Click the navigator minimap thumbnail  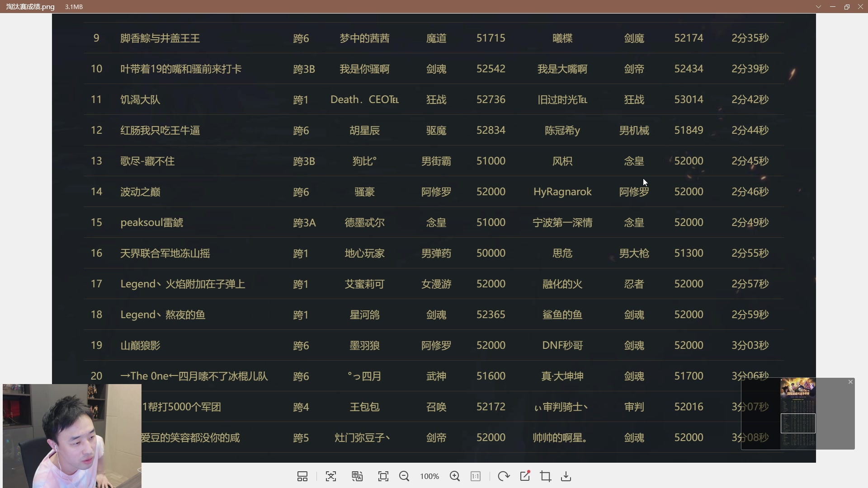(x=798, y=413)
